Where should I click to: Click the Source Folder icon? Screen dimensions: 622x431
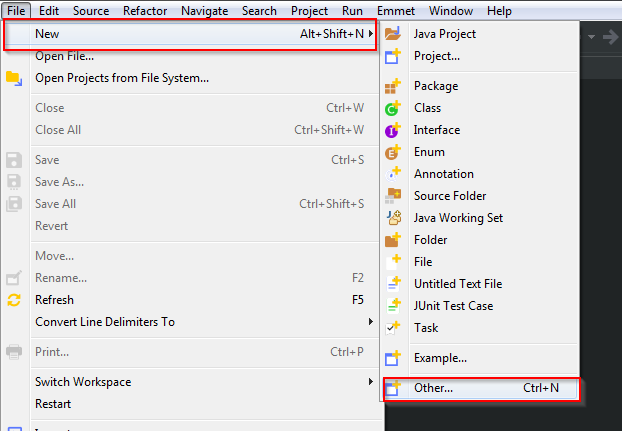(x=393, y=196)
